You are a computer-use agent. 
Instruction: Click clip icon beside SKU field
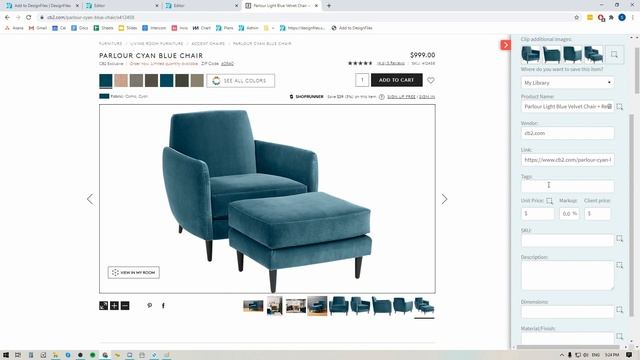(620, 238)
